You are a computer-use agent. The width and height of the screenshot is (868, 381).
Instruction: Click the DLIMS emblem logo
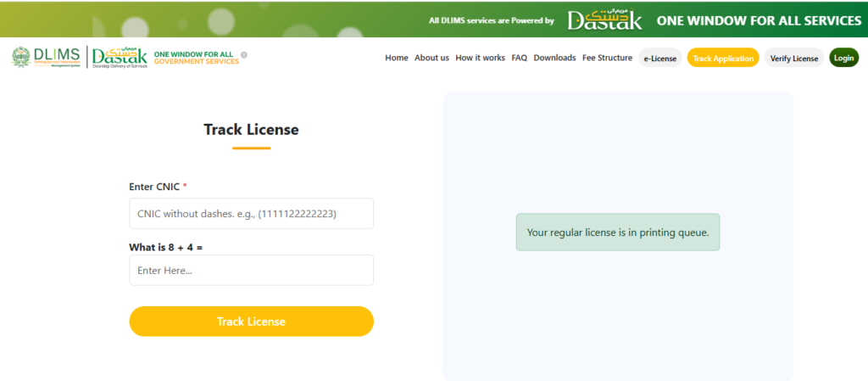click(x=20, y=58)
